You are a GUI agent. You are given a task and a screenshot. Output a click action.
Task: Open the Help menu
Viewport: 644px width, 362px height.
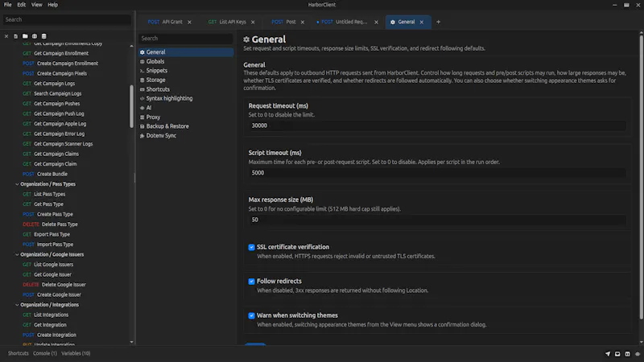pyautogui.click(x=52, y=5)
